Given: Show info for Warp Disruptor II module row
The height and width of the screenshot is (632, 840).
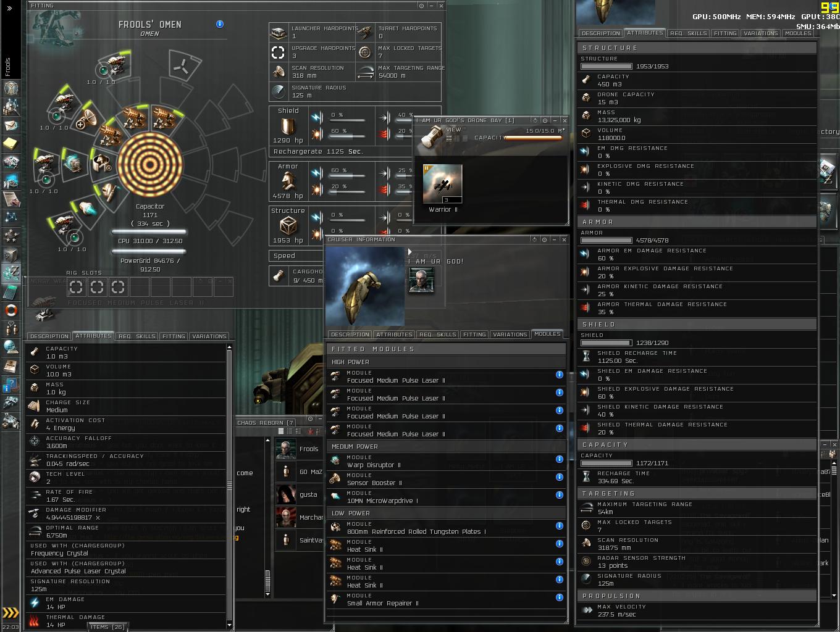Looking at the screenshot, I should click(x=559, y=459).
